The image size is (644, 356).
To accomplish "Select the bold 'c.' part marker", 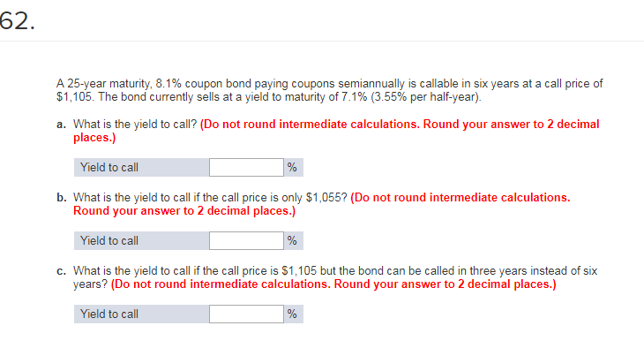I will [x=61, y=271].
